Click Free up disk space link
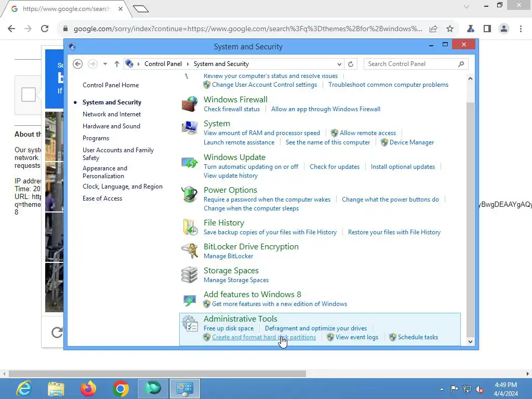 point(229,328)
